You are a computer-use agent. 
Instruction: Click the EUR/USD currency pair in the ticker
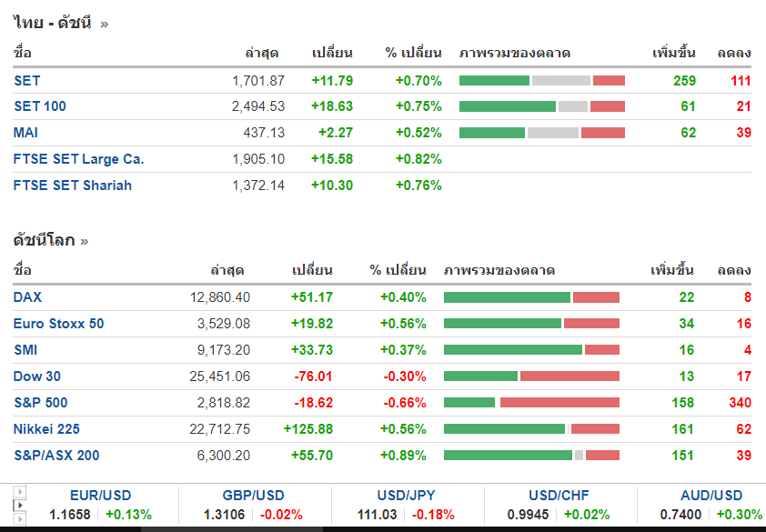click(100, 496)
